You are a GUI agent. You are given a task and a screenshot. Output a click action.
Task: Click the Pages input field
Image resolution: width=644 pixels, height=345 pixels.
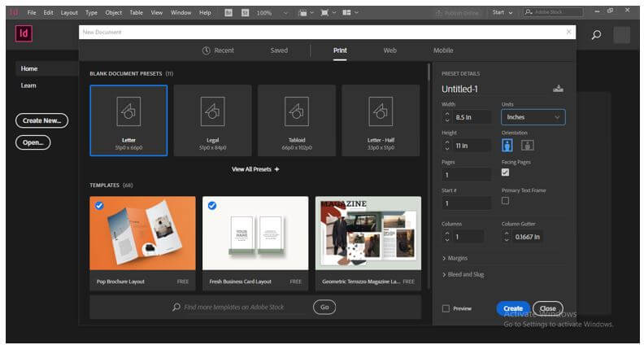[x=466, y=175]
